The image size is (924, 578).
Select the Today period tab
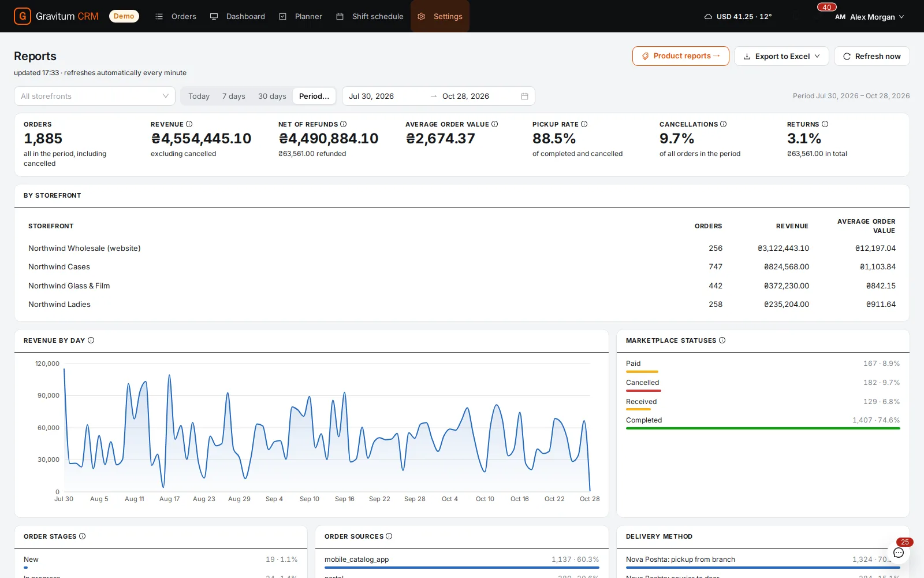click(199, 96)
